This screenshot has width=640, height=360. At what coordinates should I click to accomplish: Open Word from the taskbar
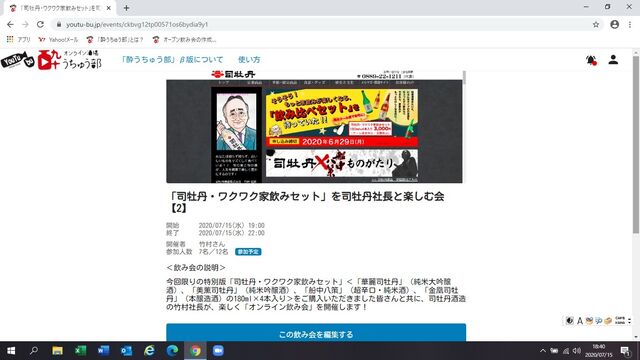point(103,351)
